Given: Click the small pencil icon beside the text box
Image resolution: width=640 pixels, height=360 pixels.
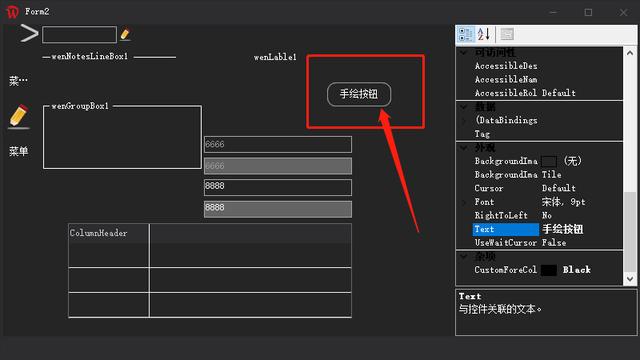Looking at the screenshot, I should click(125, 34).
